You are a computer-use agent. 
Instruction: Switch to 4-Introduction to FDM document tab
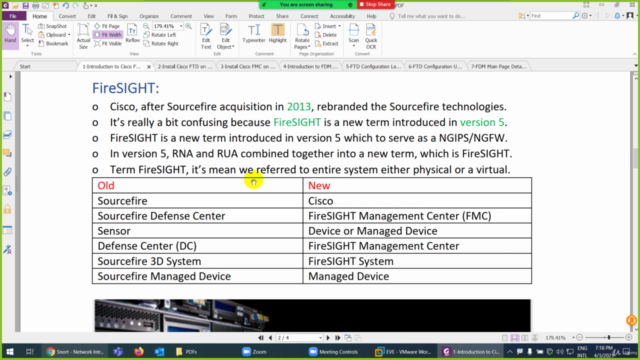(310, 66)
